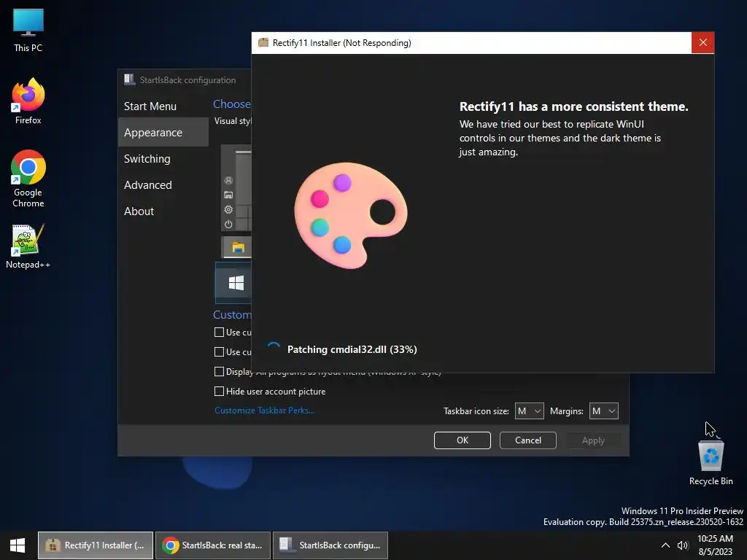747x560 pixels.
Task: Click 'Patching cmdial32.dll (33%)' status text
Action: point(352,349)
